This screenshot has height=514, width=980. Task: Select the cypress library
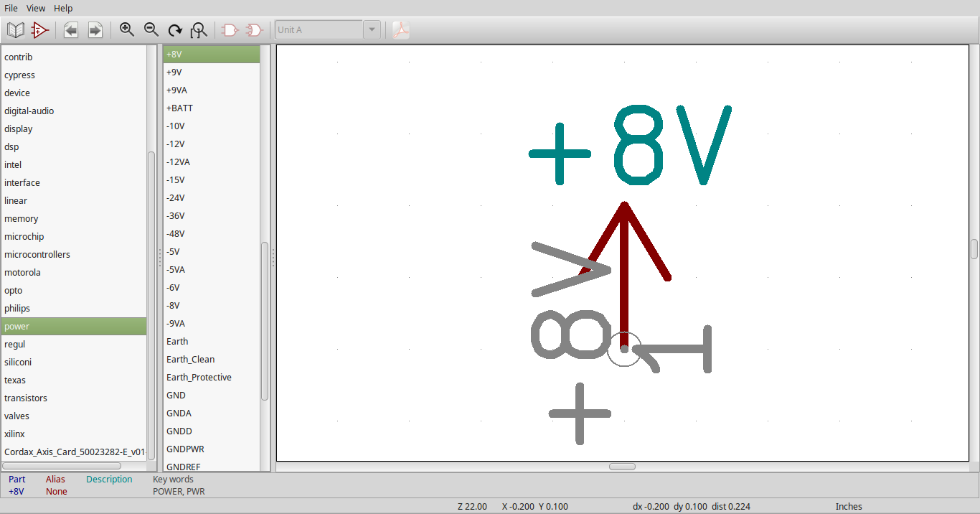74,75
